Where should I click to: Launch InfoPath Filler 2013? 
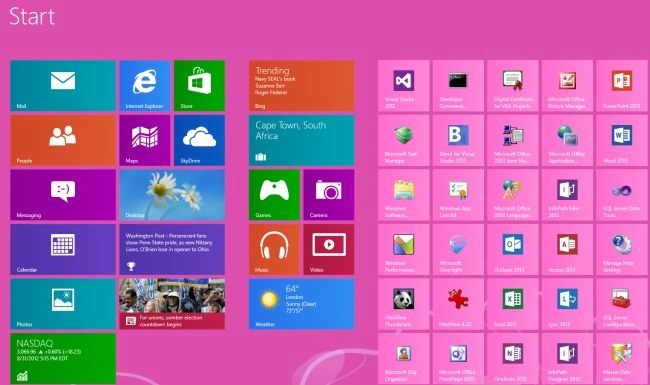(567, 195)
